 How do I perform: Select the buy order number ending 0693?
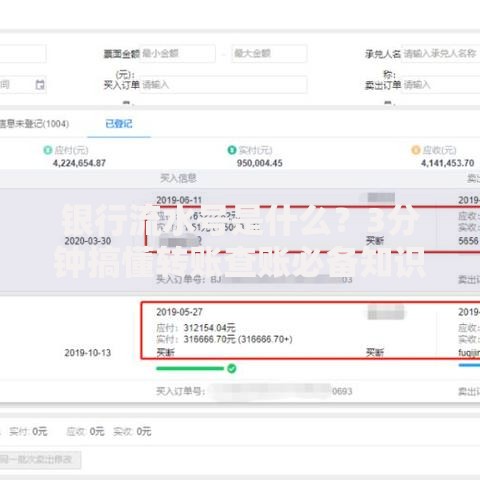(x=254, y=391)
